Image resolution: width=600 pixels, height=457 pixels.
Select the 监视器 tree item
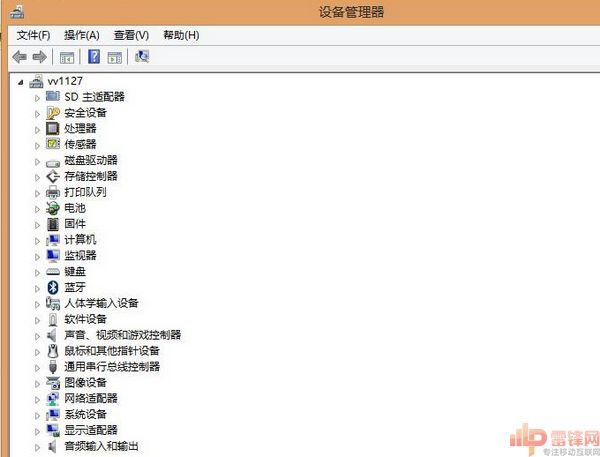coord(80,256)
